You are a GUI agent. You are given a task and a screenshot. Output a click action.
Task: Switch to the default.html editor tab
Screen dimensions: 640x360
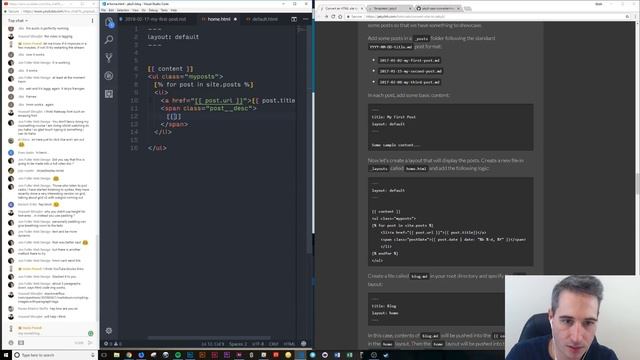pyautogui.click(x=265, y=19)
